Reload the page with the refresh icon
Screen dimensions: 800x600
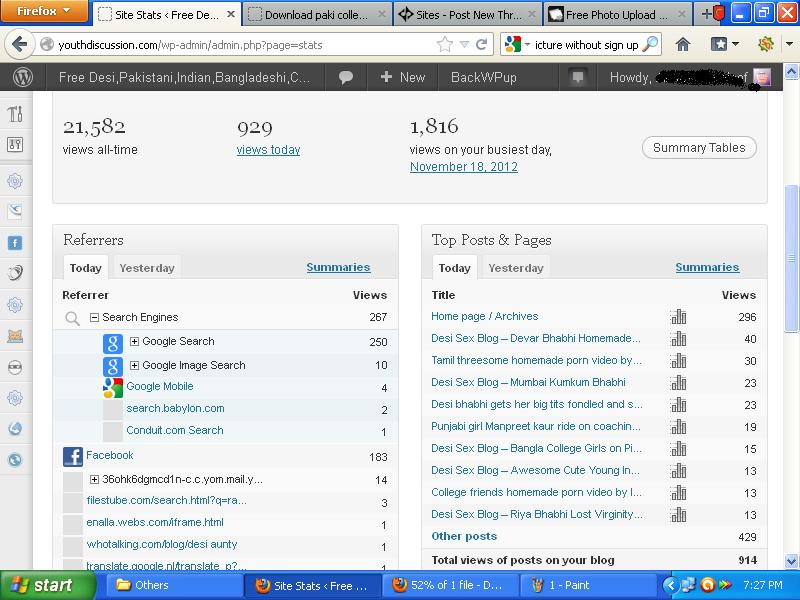tap(481, 45)
